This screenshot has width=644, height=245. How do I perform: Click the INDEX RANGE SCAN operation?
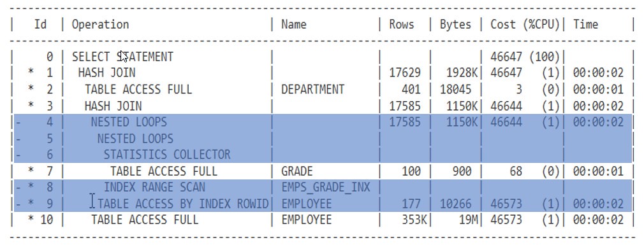(x=154, y=187)
